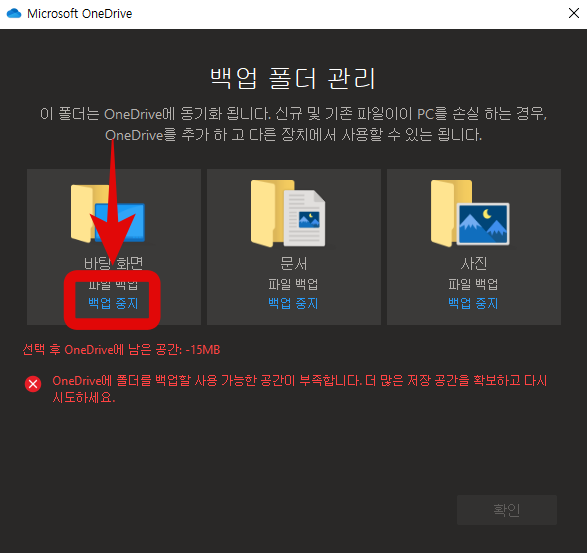Click the 확인 button
The width and height of the screenshot is (587, 553).
[x=507, y=510]
